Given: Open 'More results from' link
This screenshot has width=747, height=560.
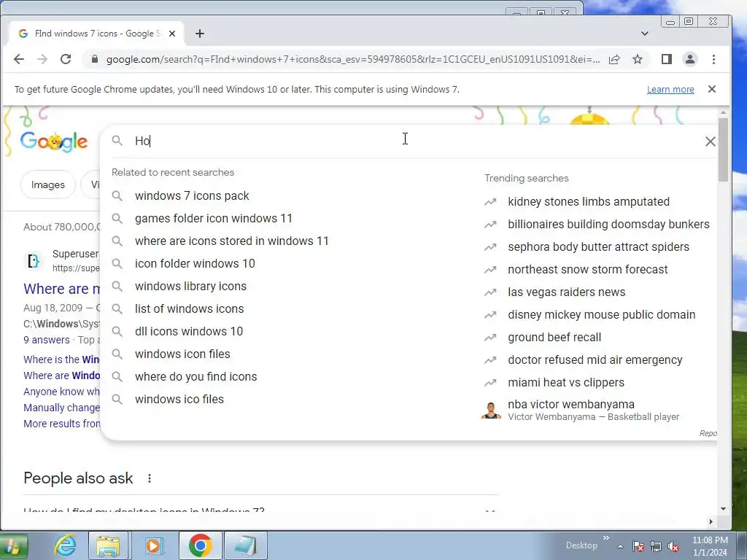Looking at the screenshot, I should [62, 424].
